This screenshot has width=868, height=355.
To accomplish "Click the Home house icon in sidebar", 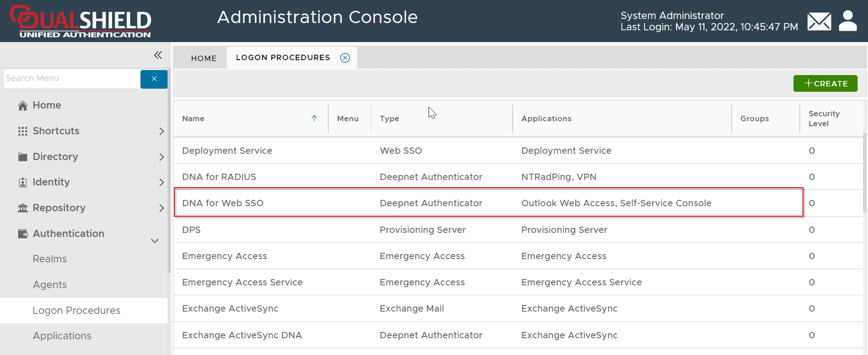I will pyautogui.click(x=23, y=105).
